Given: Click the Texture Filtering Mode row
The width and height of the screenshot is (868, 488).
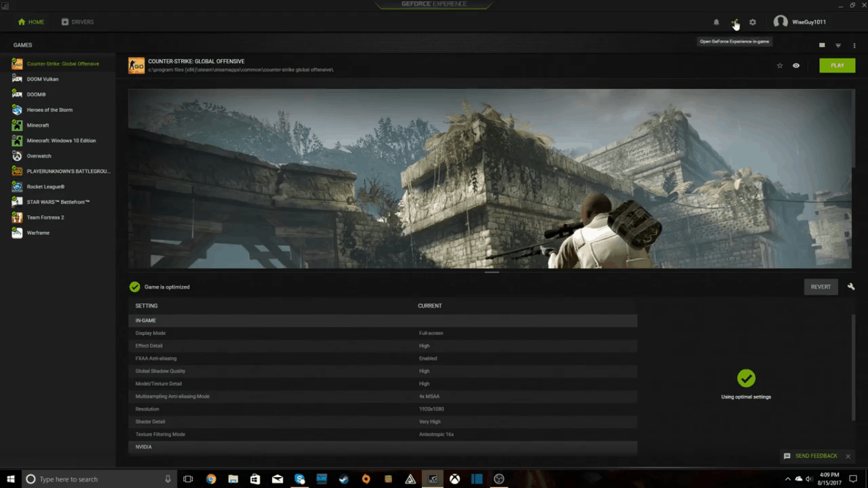Looking at the screenshot, I should [383, 435].
